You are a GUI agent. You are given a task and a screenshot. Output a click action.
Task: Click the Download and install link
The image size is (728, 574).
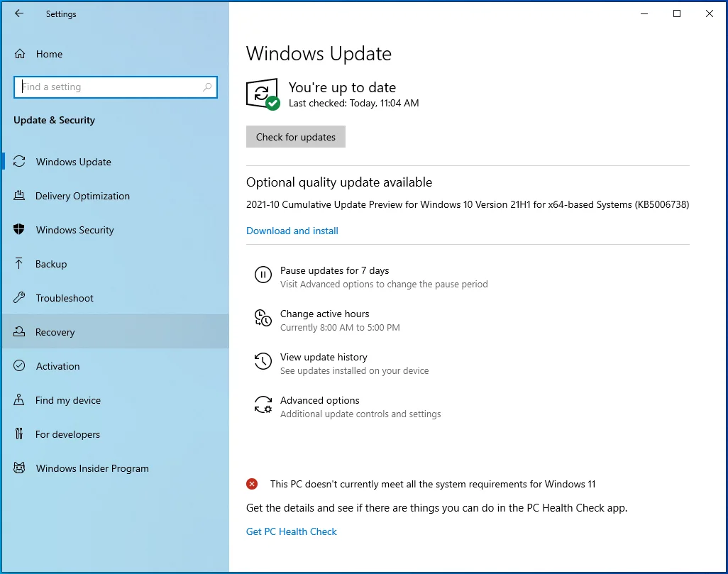click(292, 231)
